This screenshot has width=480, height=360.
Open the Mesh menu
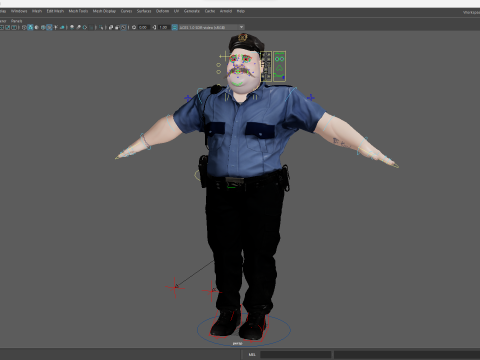coord(37,11)
